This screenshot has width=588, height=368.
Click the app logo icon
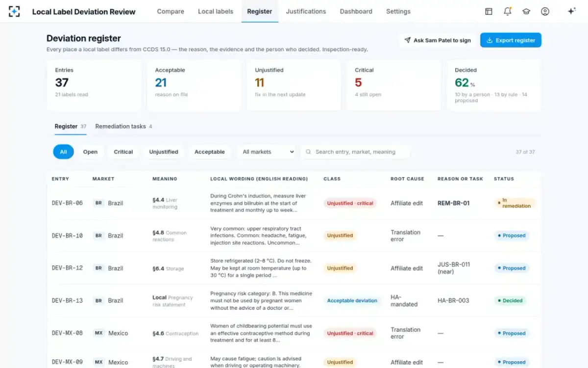click(x=14, y=11)
